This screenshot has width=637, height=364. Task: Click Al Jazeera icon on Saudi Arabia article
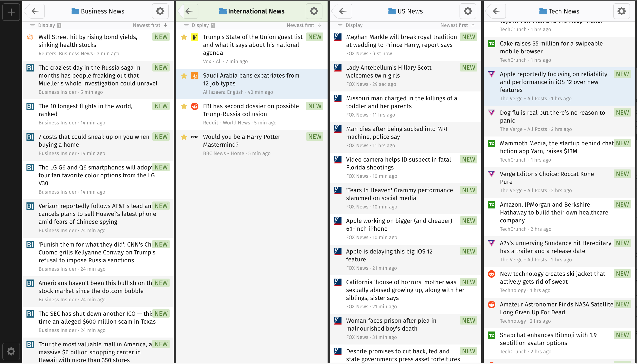click(195, 76)
